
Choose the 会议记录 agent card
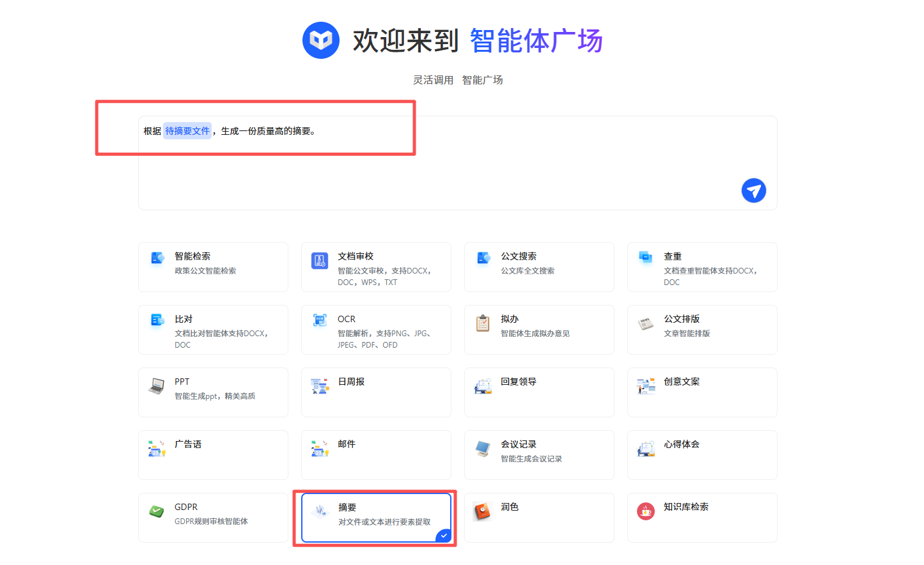click(539, 455)
